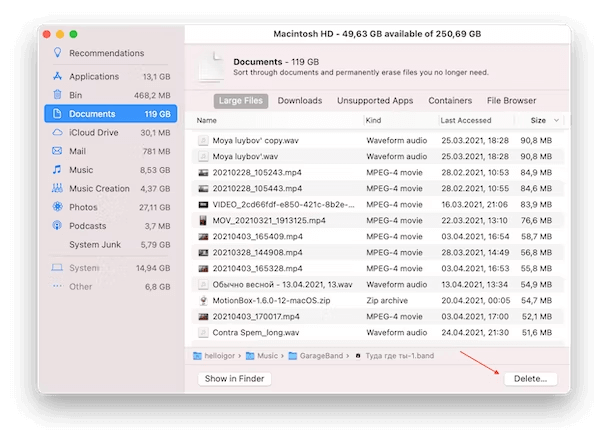
Task: Click the window title Macintosh HD text
Action: [377, 34]
